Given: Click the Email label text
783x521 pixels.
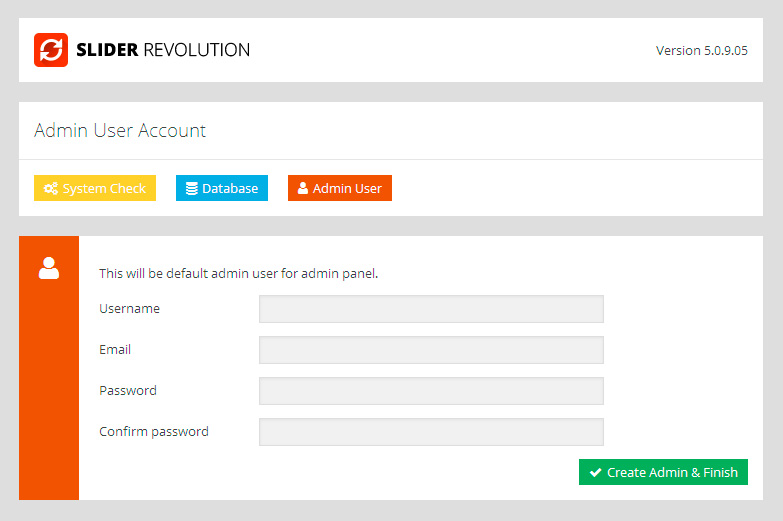Looking at the screenshot, I should [x=115, y=350].
